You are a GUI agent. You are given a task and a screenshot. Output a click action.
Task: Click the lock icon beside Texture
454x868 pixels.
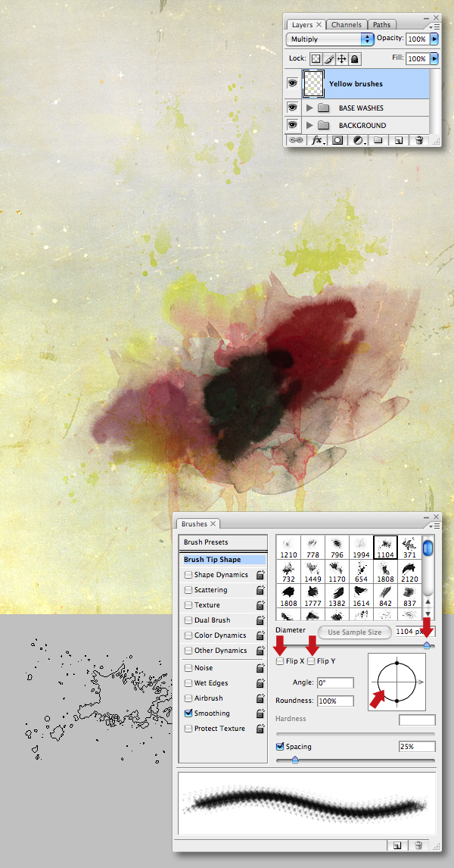pyautogui.click(x=260, y=605)
